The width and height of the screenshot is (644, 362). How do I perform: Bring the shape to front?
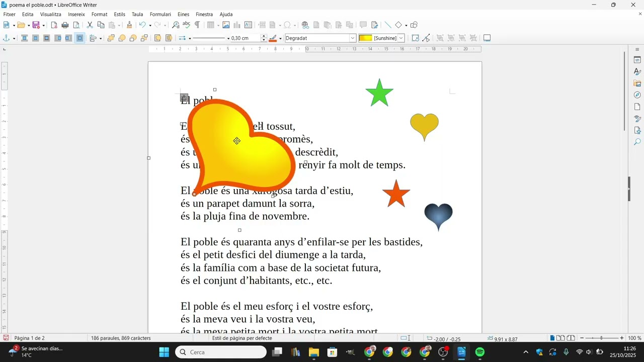[111, 38]
